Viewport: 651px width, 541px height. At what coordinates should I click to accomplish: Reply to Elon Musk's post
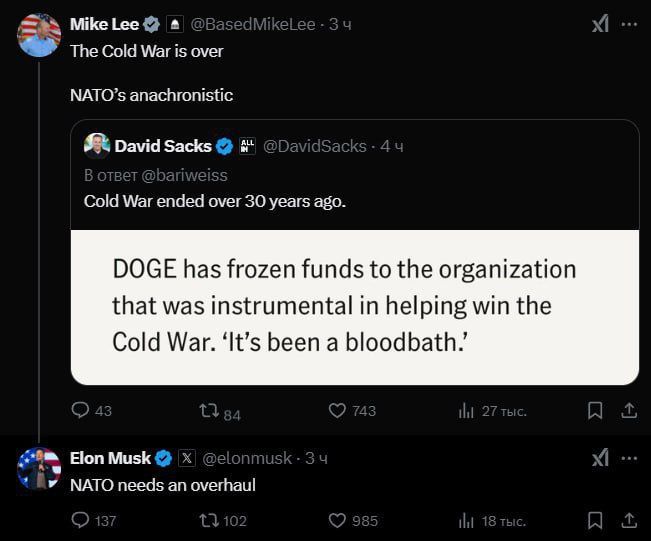click(82, 520)
